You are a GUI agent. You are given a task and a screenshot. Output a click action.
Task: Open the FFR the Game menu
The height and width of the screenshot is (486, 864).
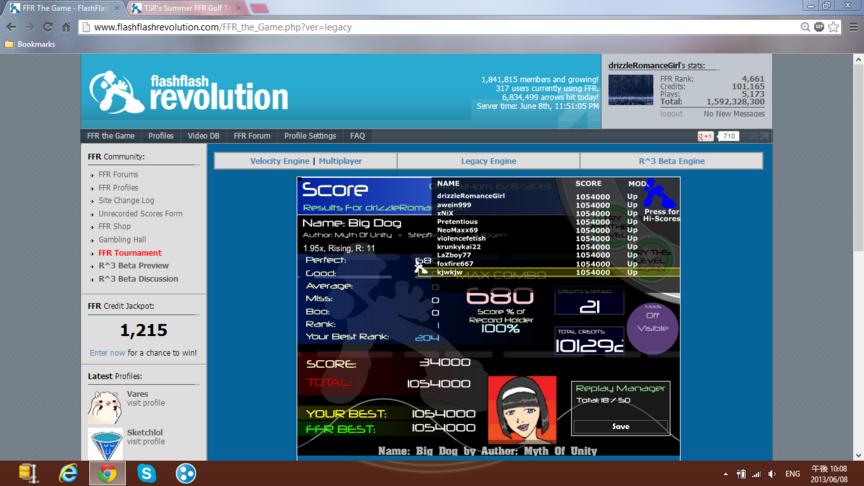(x=110, y=136)
